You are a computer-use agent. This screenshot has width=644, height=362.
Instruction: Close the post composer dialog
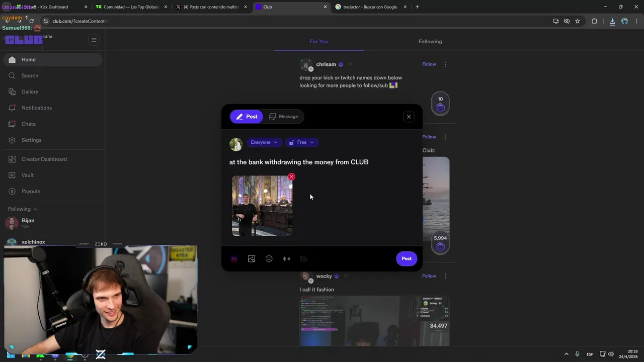[x=409, y=117]
